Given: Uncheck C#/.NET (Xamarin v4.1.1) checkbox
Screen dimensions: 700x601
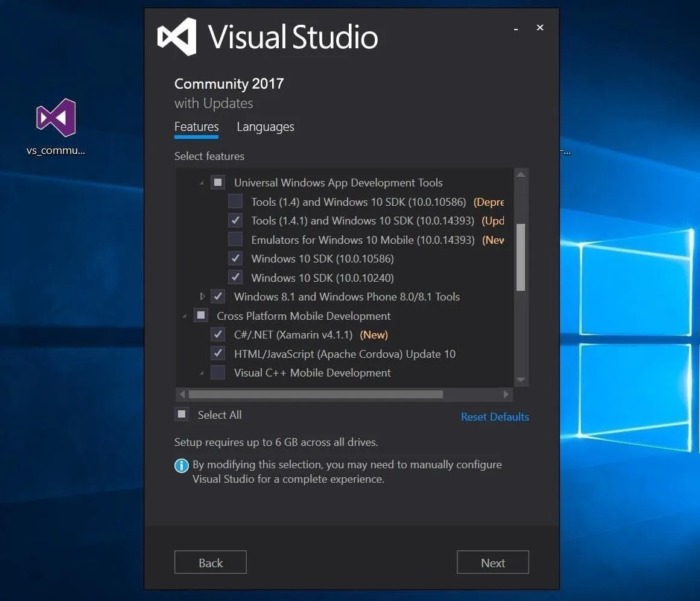Looking at the screenshot, I should [x=218, y=334].
